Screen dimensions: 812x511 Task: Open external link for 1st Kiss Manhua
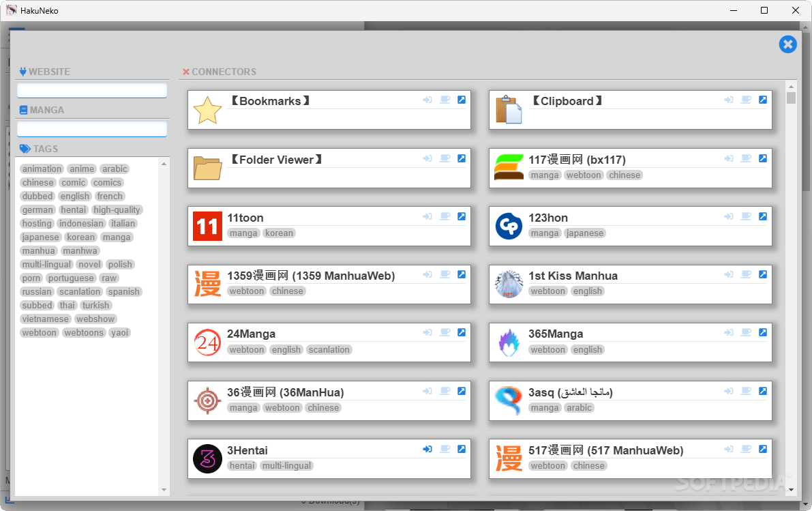[763, 274]
